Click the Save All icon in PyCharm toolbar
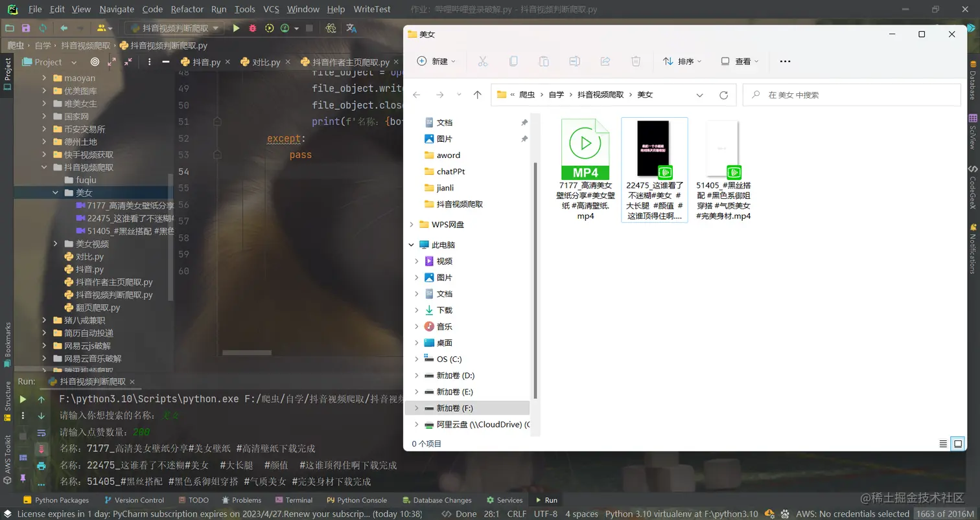The height and width of the screenshot is (520, 980). click(26, 28)
